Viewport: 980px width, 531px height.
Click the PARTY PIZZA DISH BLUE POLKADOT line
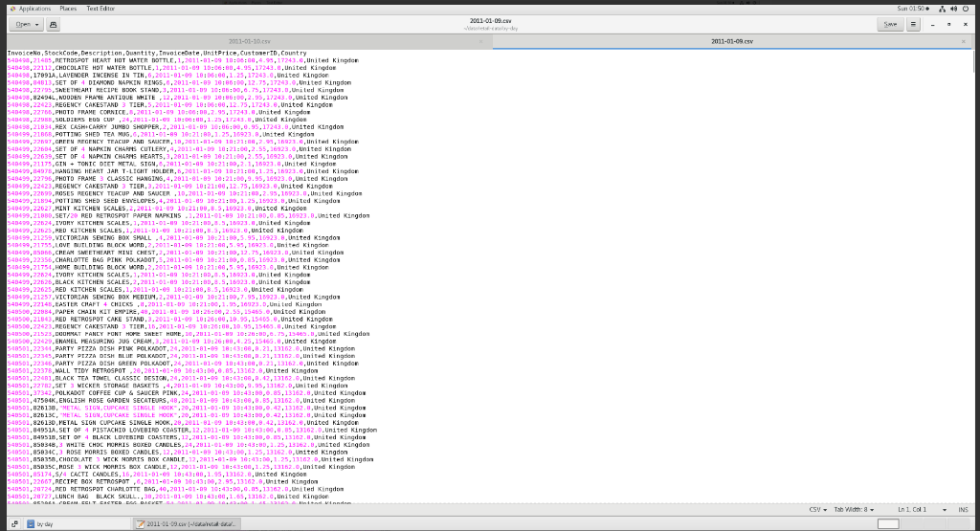tap(181, 356)
